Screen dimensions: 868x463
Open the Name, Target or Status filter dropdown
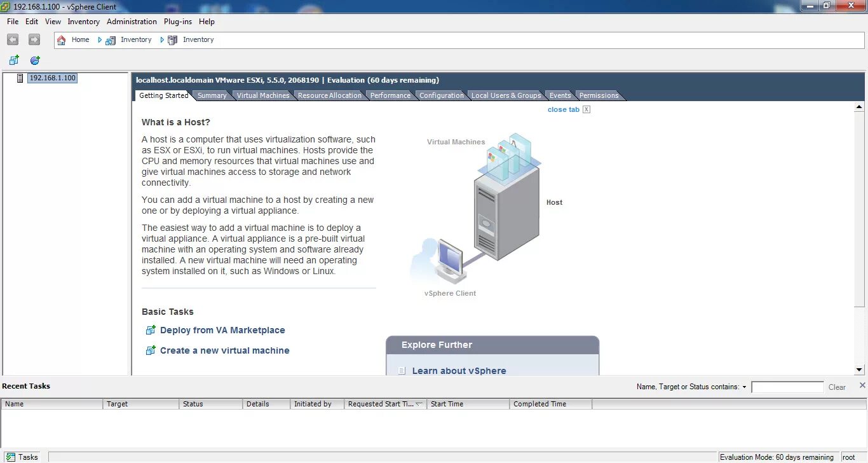[x=744, y=387]
